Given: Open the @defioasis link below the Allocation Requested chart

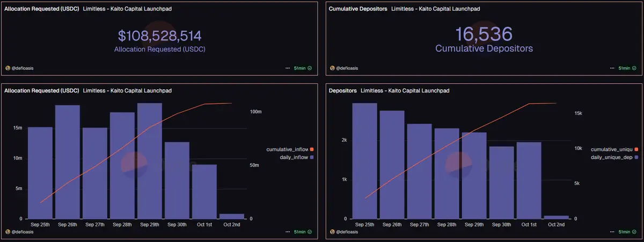Looking at the screenshot, I should (23, 232).
